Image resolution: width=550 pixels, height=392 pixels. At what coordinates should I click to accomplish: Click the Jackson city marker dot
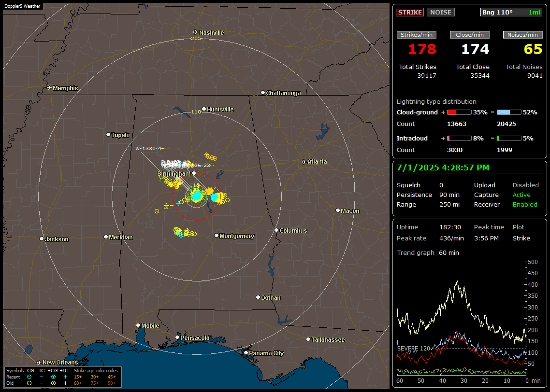[42, 238]
